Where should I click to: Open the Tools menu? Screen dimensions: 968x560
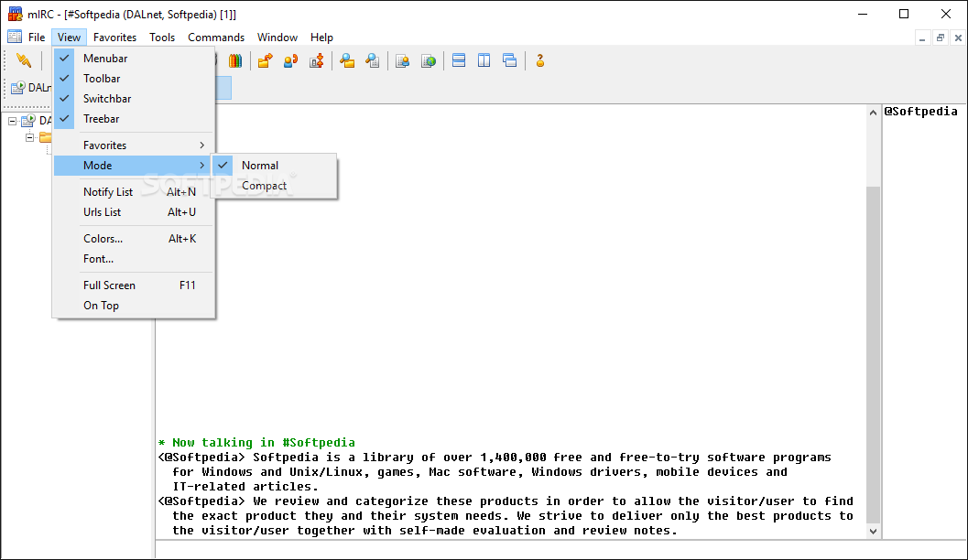tap(162, 37)
